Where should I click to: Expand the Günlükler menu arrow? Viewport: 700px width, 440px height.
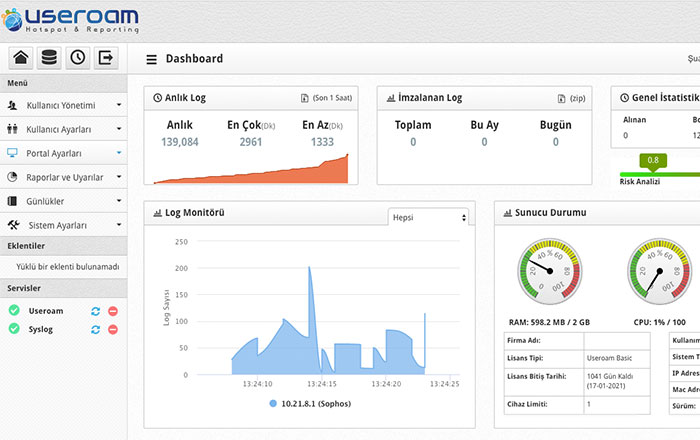coord(119,201)
